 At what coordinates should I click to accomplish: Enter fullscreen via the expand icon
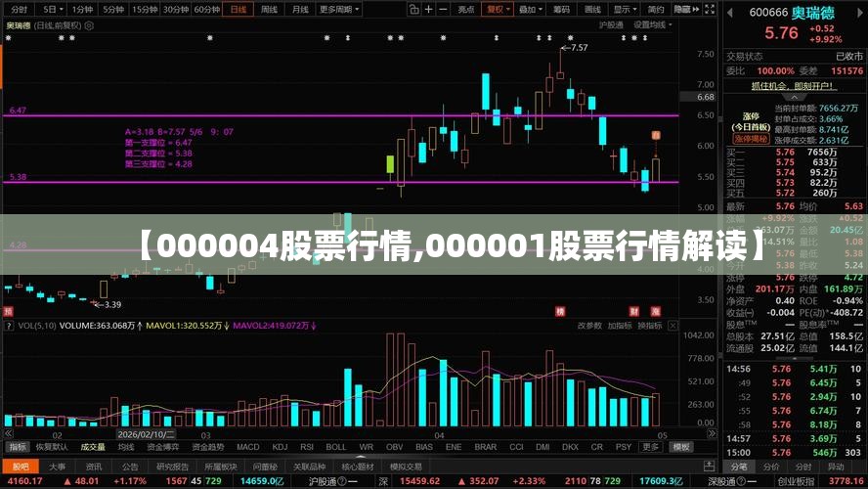coord(710,10)
